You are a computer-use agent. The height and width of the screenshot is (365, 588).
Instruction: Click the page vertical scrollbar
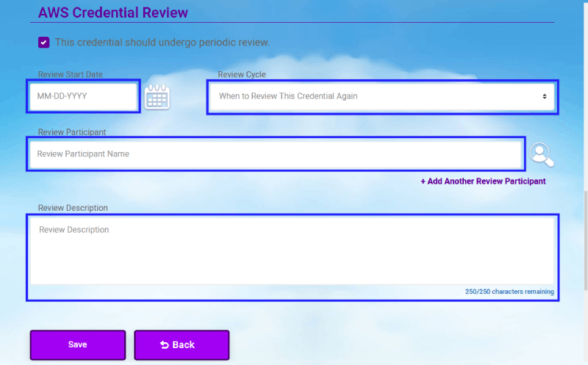(586, 240)
